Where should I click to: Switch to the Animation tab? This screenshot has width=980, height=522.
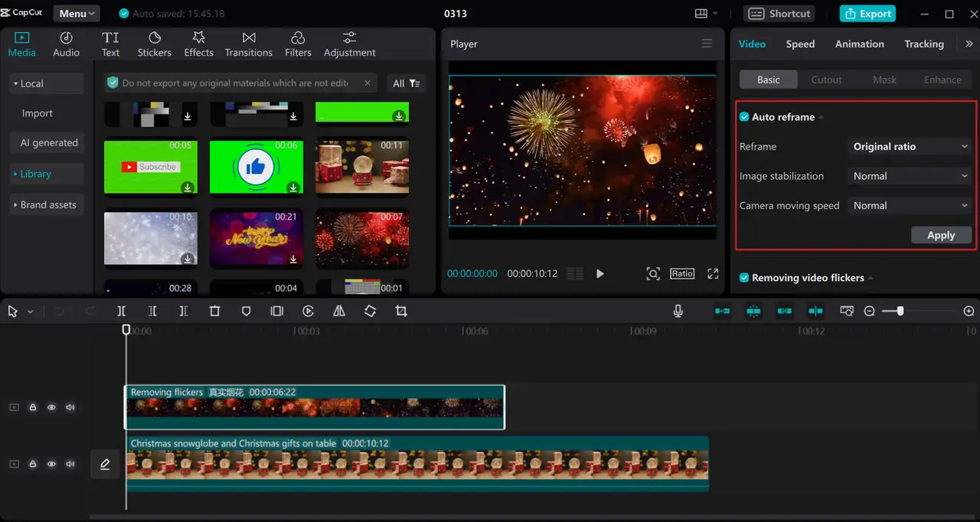[859, 44]
